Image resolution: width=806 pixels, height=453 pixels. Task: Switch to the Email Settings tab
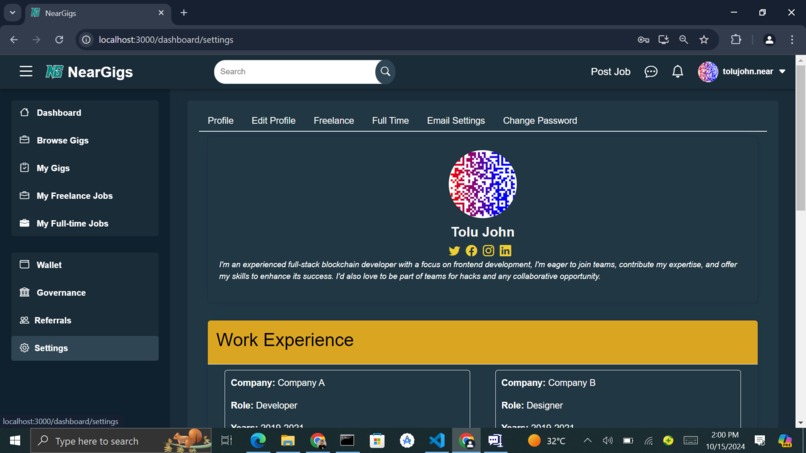click(455, 120)
